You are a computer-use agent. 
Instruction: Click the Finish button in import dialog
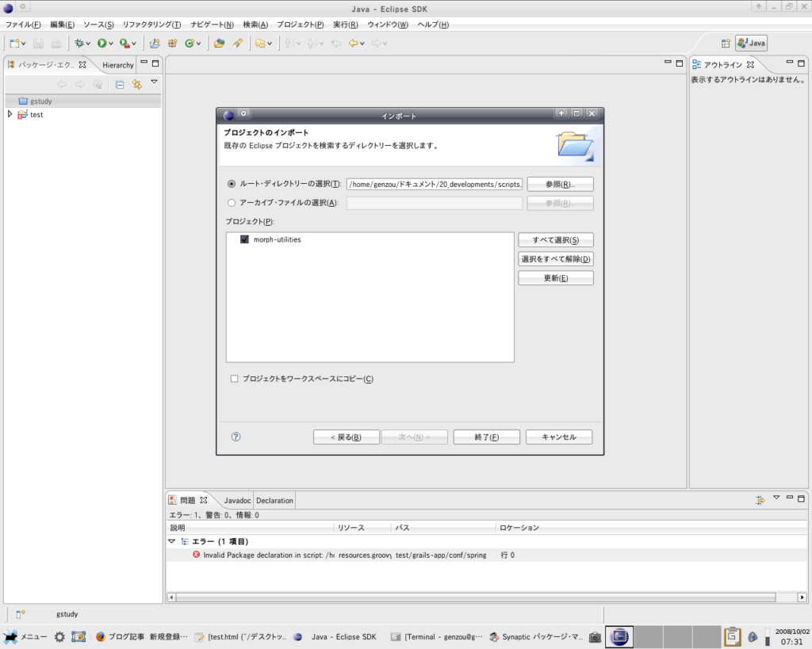(x=487, y=437)
